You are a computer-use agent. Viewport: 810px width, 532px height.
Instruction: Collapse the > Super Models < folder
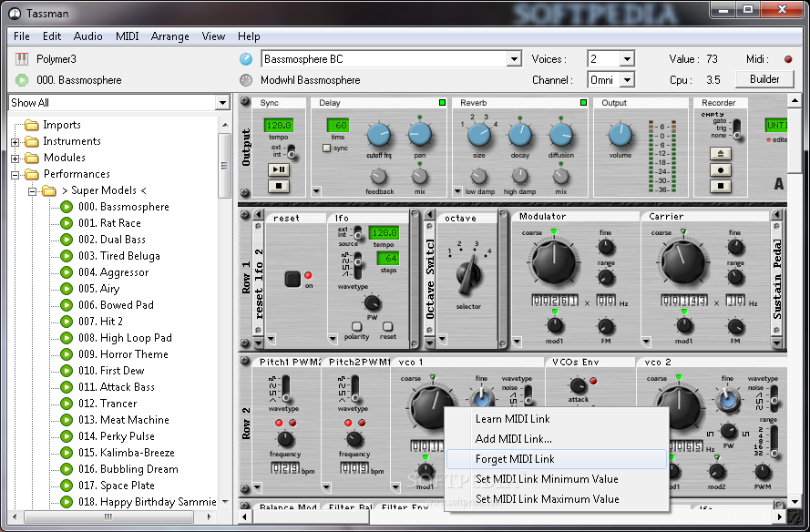pyautogui.click(x=32, y=191)
